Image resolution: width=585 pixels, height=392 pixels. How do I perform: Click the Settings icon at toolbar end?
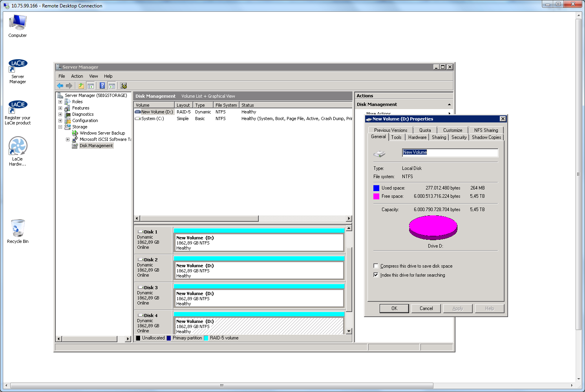[x=124, y=86]
